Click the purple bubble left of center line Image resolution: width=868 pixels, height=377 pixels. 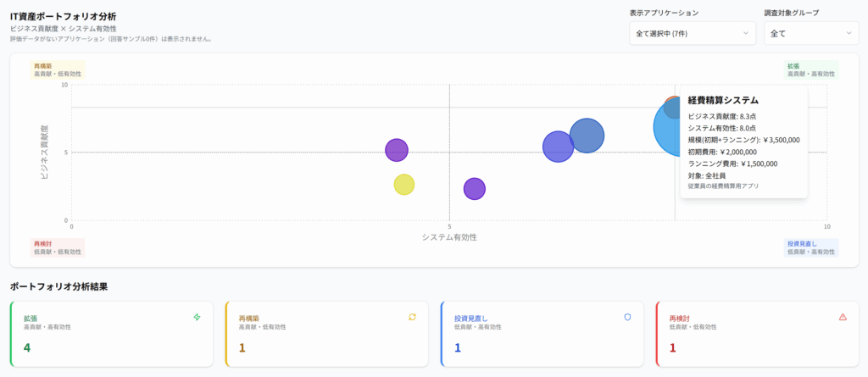(397, 150)
